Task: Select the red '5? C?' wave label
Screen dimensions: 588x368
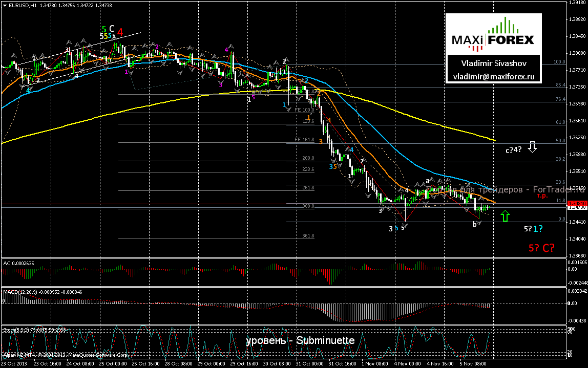Action: tap(542, 248)
